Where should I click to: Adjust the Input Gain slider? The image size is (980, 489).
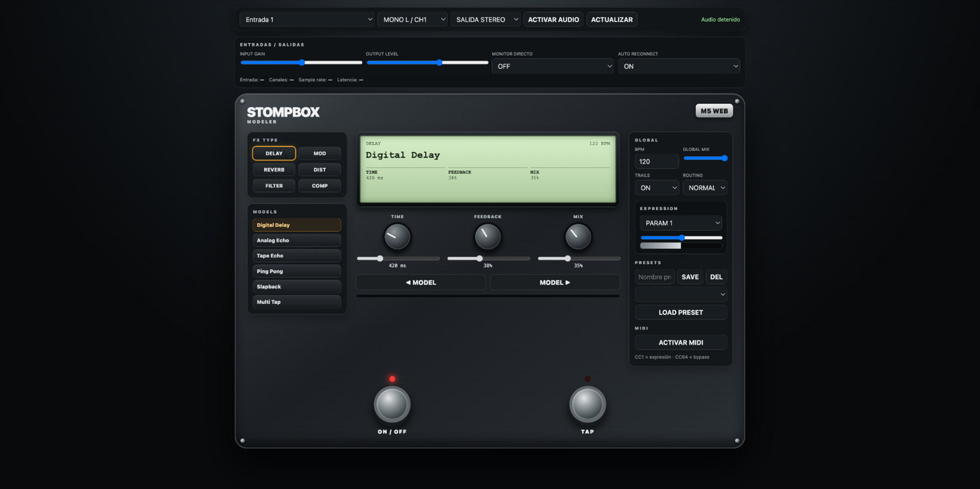coord(301,63)
